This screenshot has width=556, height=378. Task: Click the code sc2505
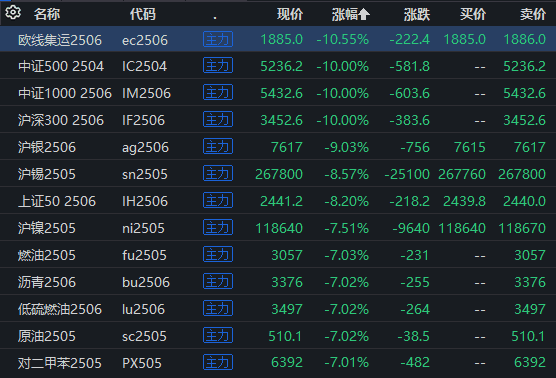point(144,336)
